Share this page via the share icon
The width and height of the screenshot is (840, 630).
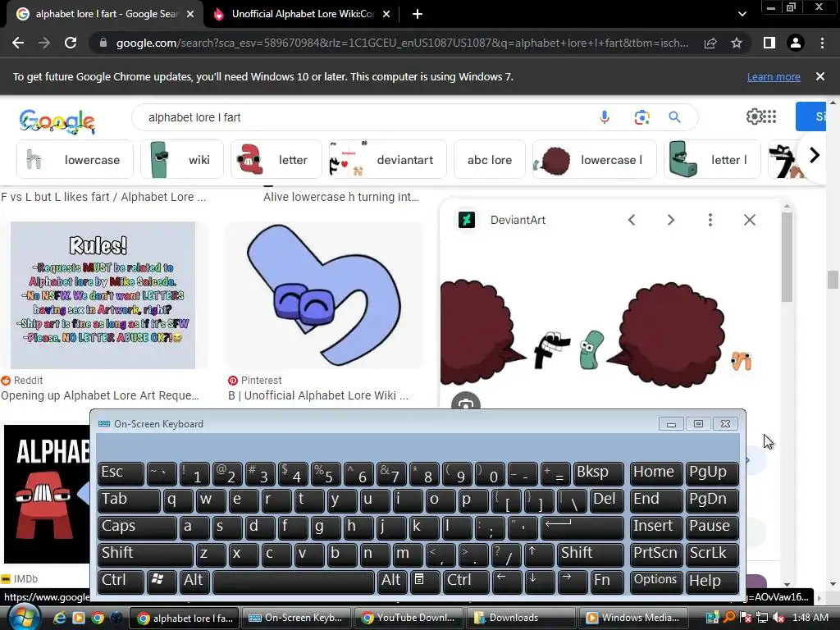point(710,43)
